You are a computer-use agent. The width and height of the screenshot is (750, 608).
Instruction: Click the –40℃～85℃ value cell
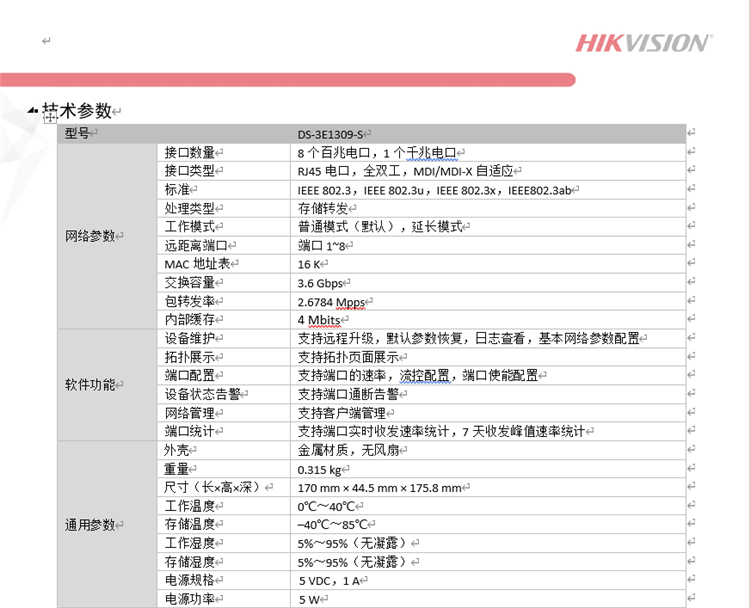[488, 524]
